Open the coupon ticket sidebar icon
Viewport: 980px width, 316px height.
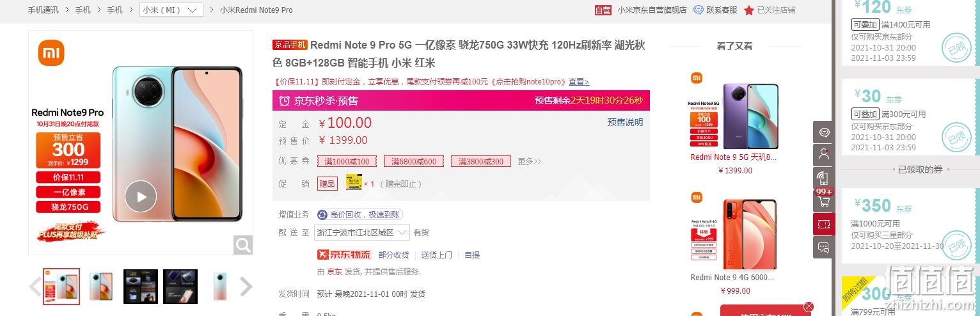[x=823, y=225]
